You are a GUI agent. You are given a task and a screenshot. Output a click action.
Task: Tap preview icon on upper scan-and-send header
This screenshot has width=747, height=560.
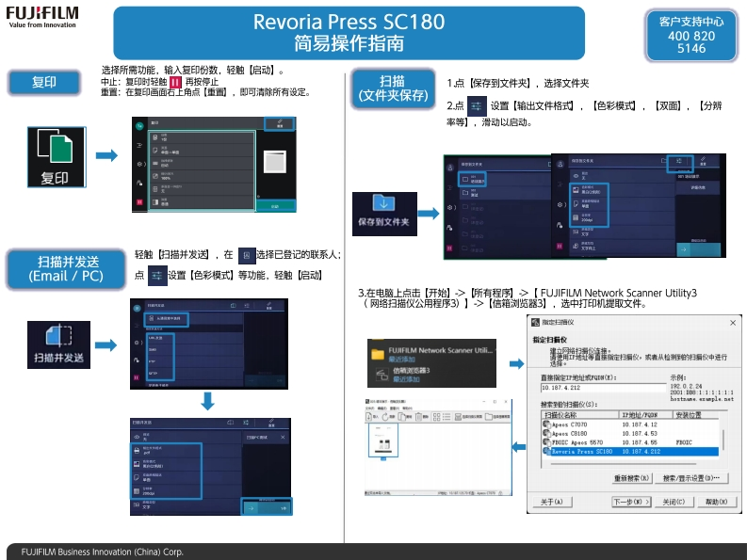point(234,306)
